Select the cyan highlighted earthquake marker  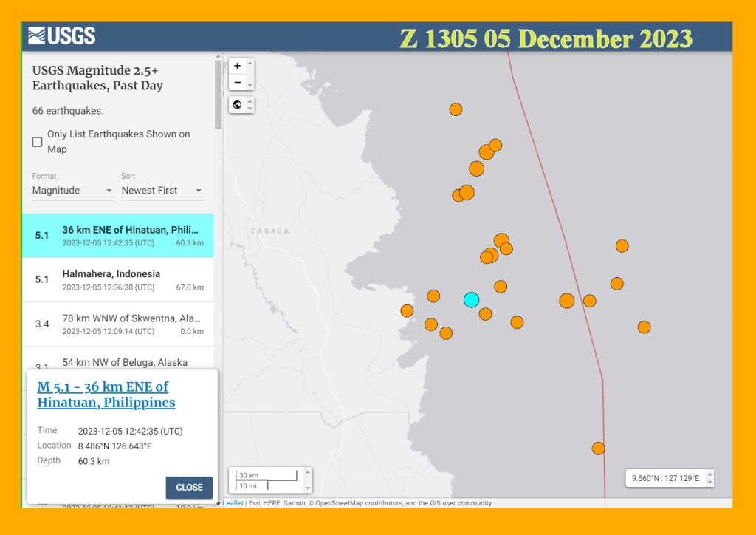(471, 299)
